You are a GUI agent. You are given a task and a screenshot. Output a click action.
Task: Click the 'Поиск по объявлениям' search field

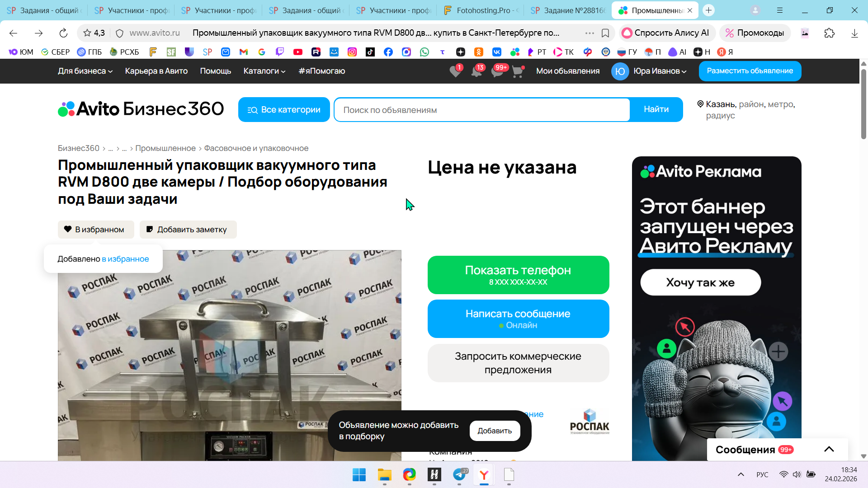[481, 110]
